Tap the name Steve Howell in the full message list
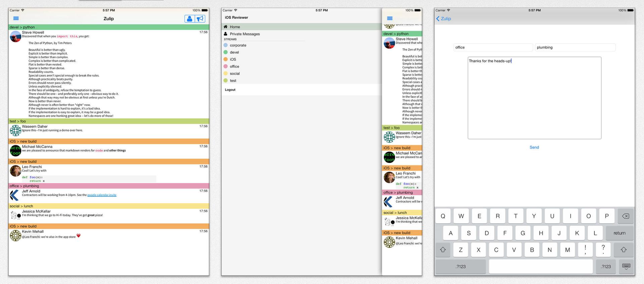644x284 pixels. 33,33
